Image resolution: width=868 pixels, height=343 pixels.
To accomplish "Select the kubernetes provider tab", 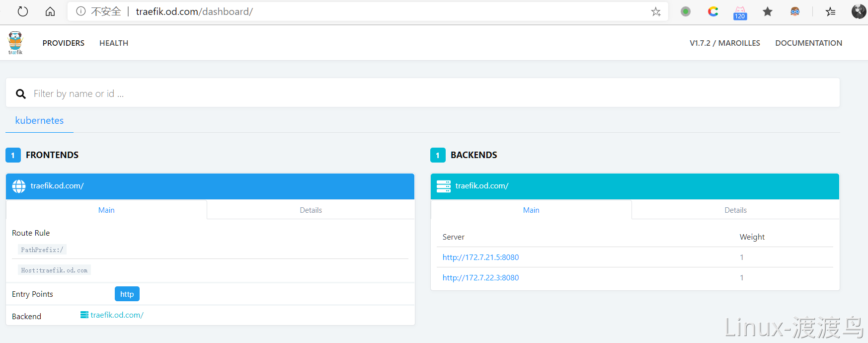I will click(x=39, y=120).
